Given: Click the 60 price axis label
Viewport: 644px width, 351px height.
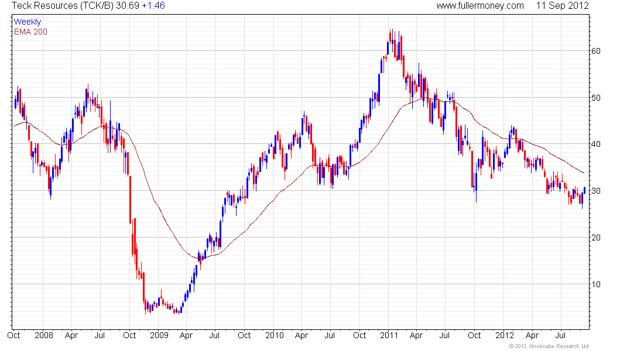Looking at the screenshot, I should 595,51.
